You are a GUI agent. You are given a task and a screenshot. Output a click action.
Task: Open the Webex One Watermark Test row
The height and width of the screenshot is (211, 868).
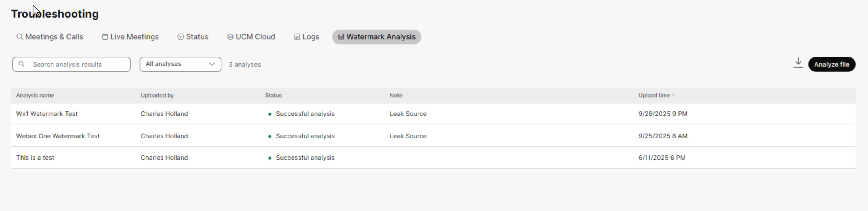pyautogui.click(x=58, y=136)
